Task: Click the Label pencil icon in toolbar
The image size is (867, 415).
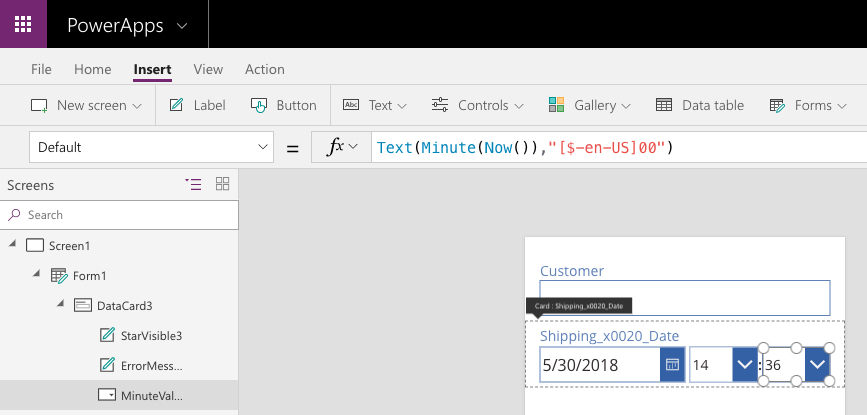Action: (176, 104)
